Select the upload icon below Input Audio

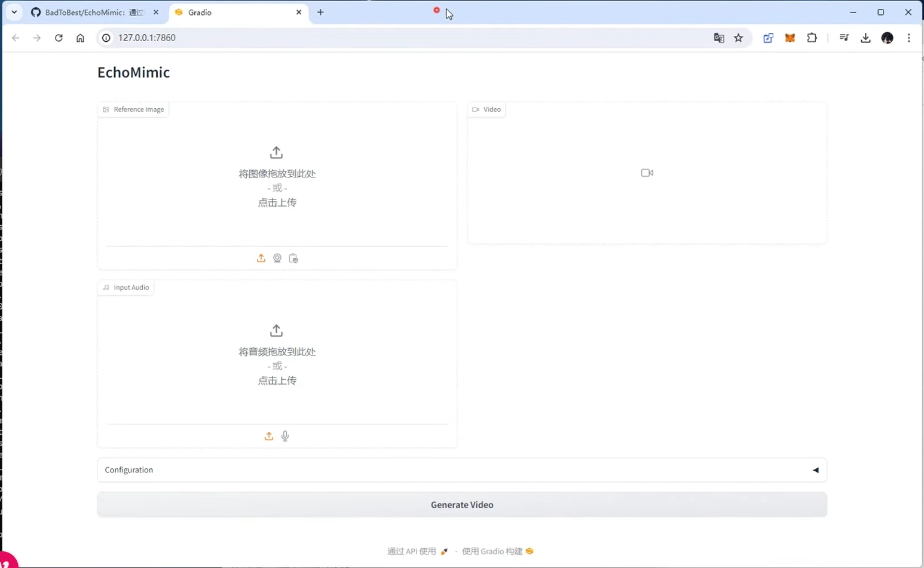pos(268,436)
